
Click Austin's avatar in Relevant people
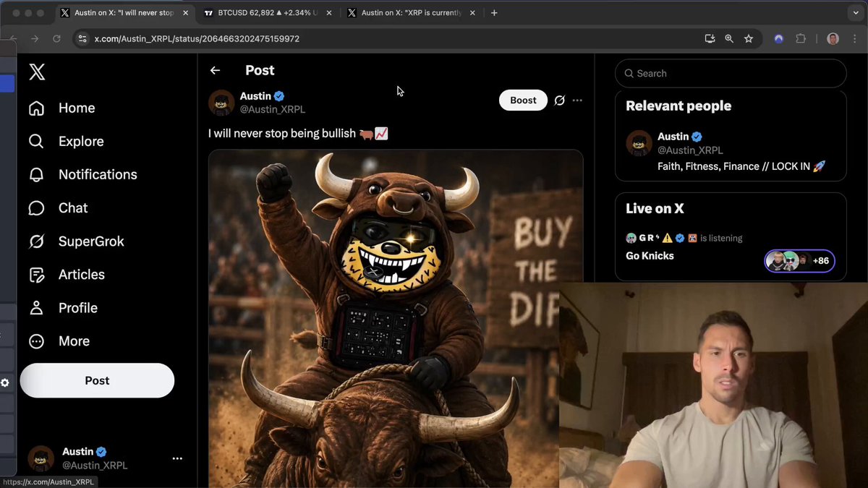click(x=639, y=143)
